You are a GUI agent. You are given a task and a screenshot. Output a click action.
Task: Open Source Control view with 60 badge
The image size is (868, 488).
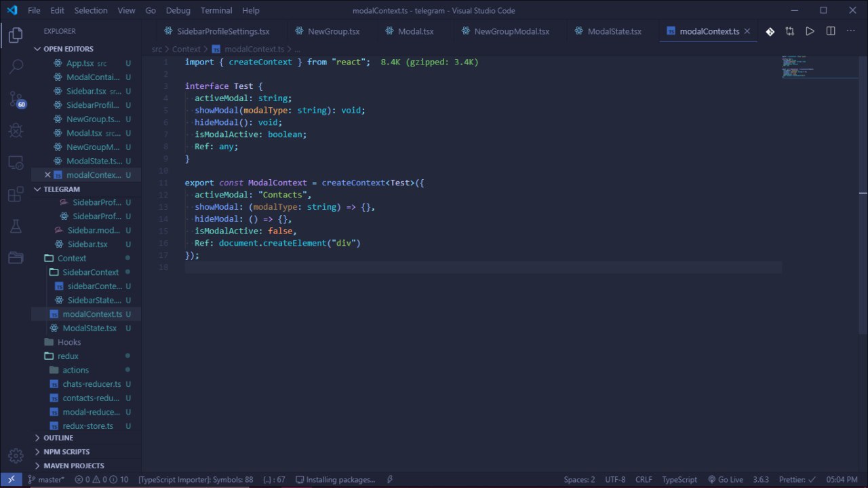pyautogui.click(x=16, y=100)
